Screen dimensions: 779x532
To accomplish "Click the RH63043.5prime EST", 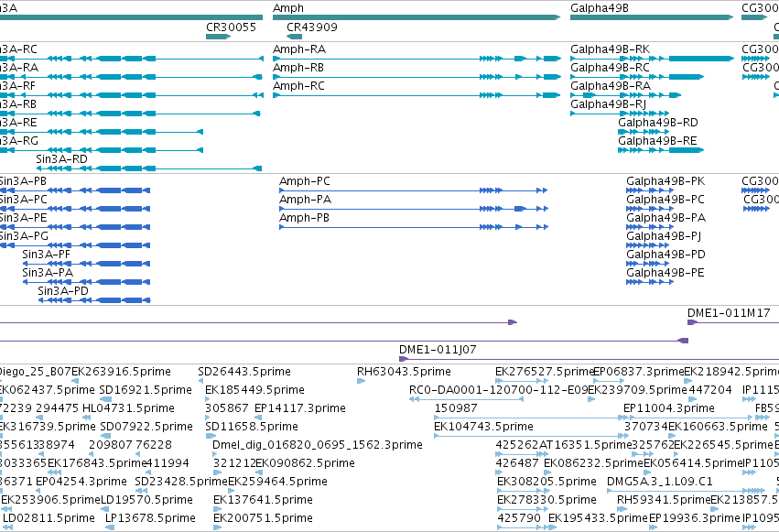I will pos(362,381).
